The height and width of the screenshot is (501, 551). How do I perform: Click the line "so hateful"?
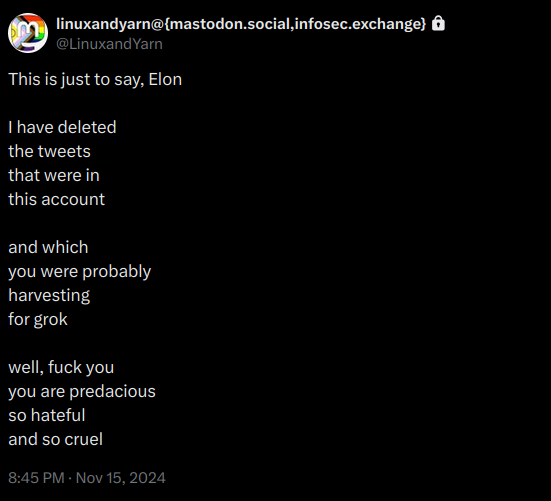pos(47,415)
